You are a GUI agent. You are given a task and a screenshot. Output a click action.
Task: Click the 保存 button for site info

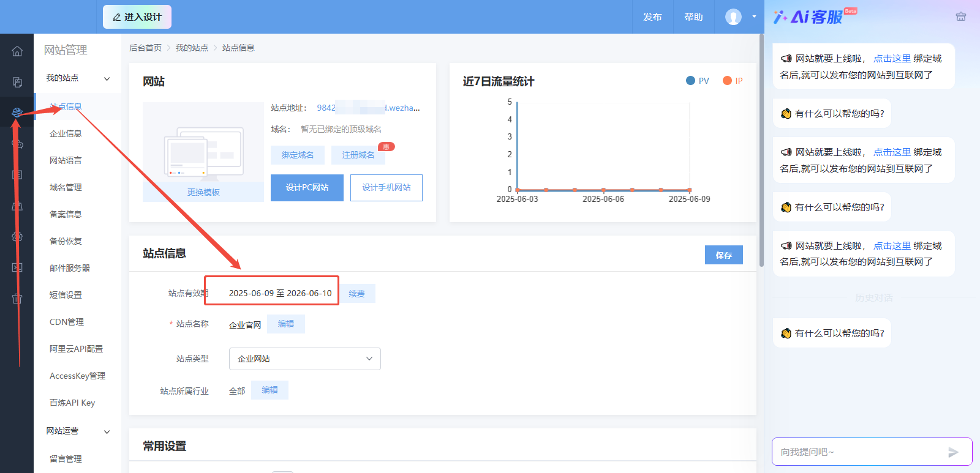point(724,255)
